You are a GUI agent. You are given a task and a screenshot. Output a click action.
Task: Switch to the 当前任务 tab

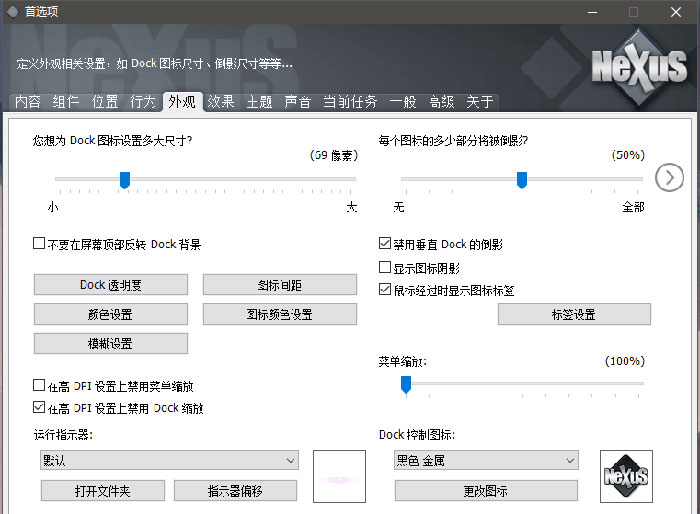(350, 102)
